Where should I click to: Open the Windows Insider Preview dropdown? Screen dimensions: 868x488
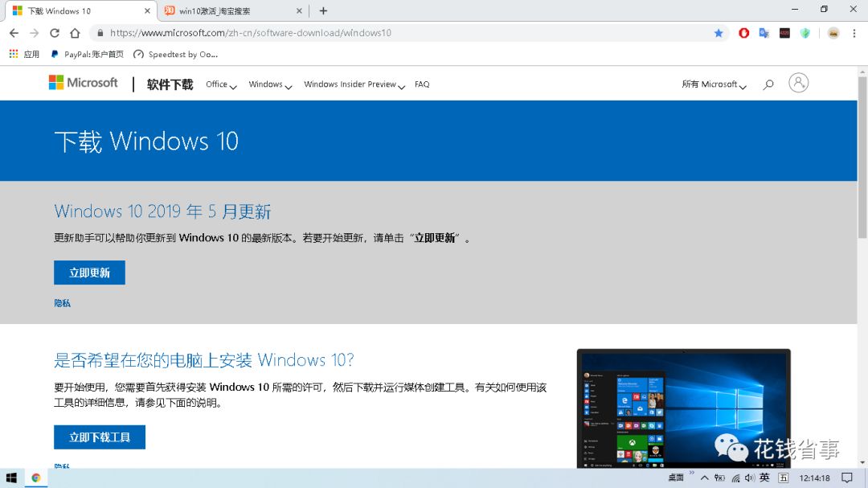click(x=352, y=83)
